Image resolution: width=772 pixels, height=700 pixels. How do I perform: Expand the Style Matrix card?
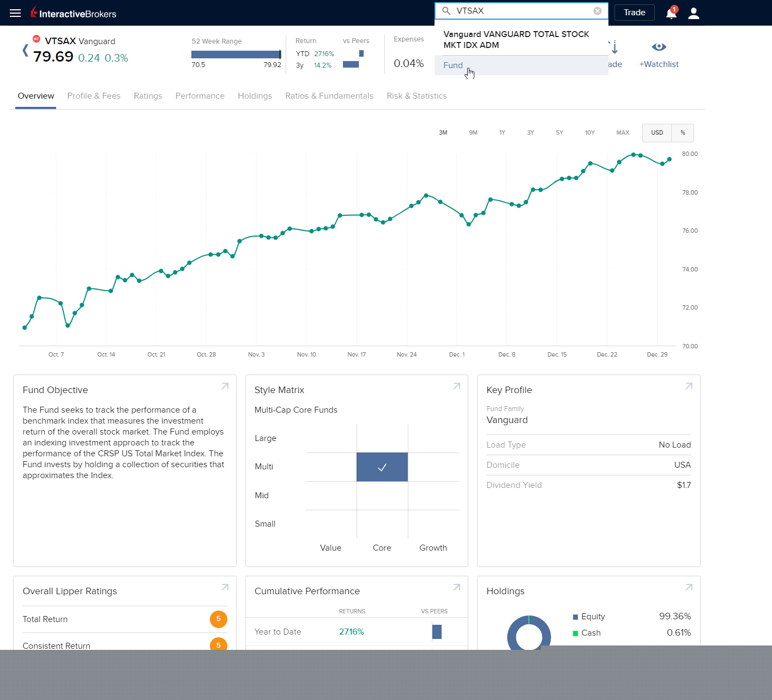tap(457, 386)
